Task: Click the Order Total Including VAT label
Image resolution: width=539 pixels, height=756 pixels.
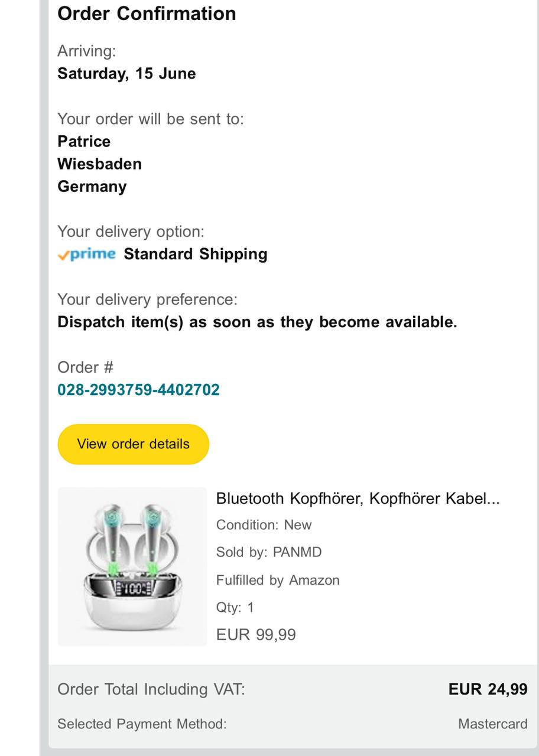Action: [151, 689]
